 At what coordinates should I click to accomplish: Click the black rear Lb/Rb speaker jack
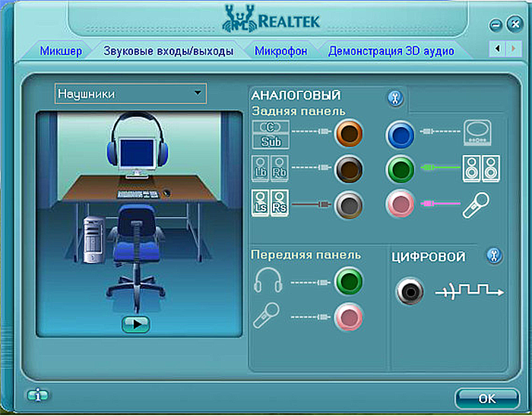click(x=348, y=169)
